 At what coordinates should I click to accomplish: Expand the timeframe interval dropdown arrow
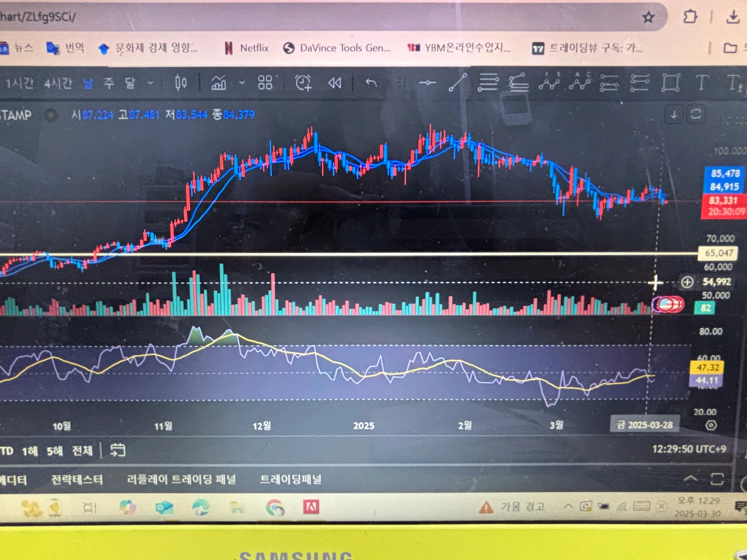point(150,82)
